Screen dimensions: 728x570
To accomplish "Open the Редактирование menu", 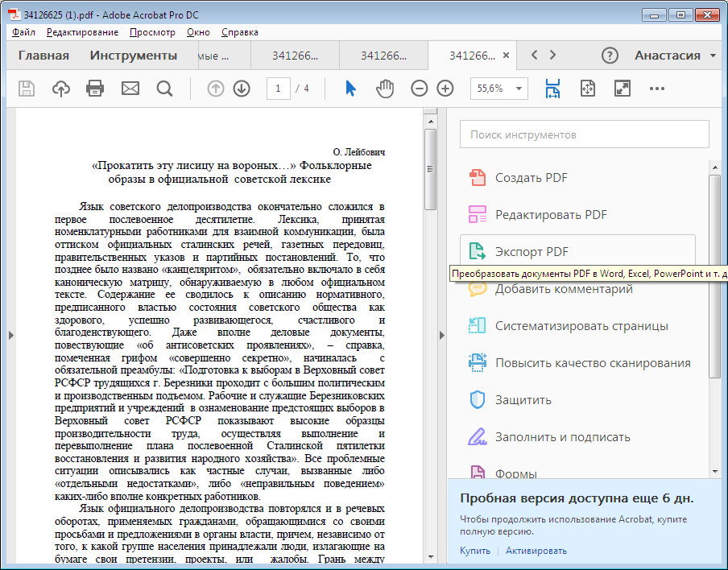I will point(82,32).
